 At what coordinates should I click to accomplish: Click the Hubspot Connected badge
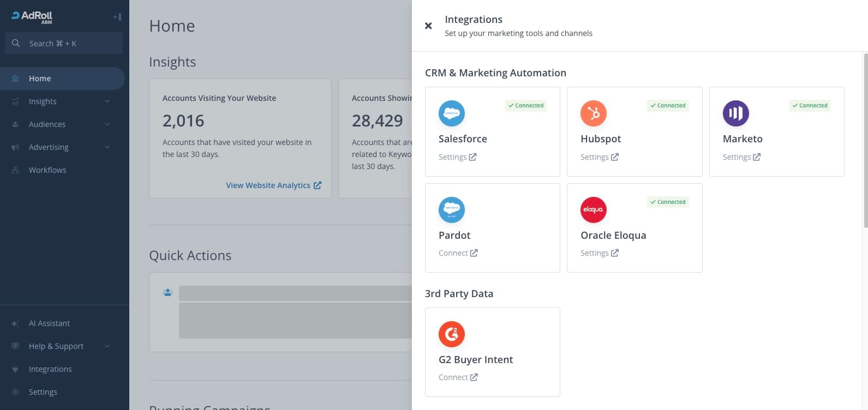(x=668, y=105)
